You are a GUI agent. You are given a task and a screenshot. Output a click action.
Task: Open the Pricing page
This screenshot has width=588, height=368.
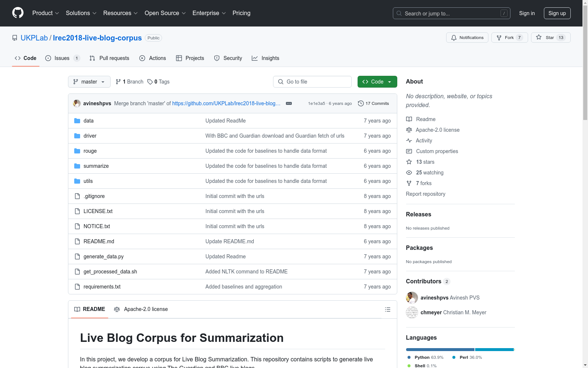241,13
